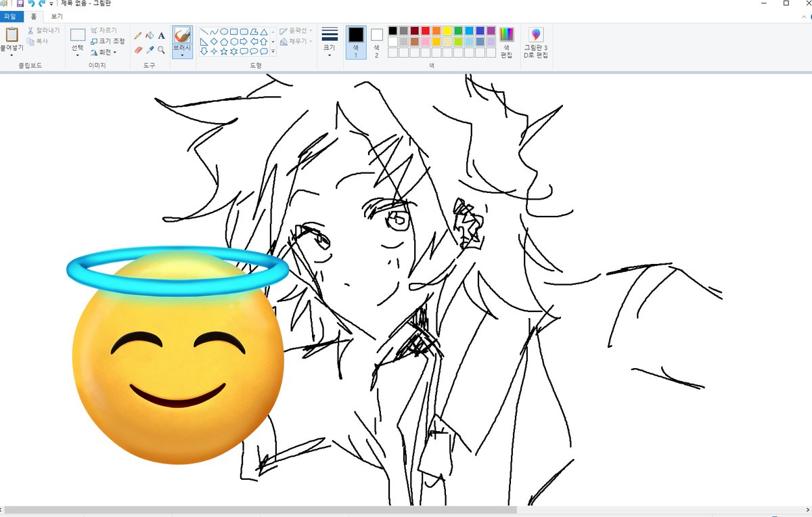812x517 pixels.
Task: Click the Select (선택) rectangle icon
Action: point(78,35)
